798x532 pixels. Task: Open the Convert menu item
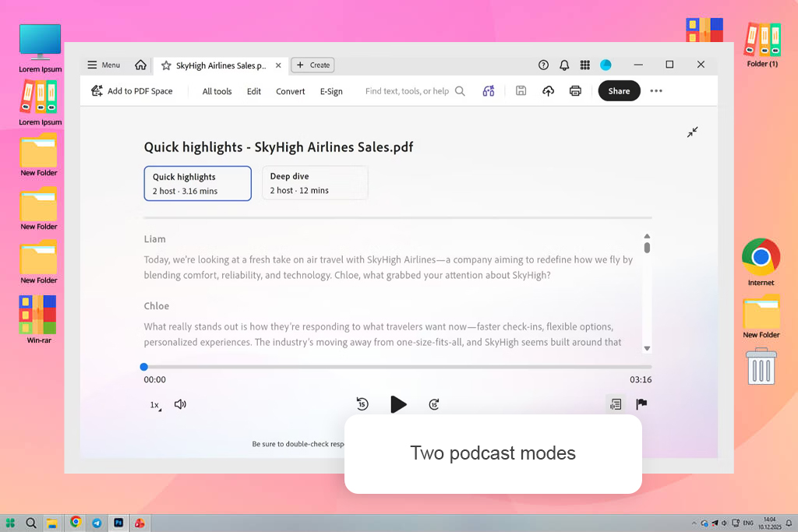click(x=291, y=92)
